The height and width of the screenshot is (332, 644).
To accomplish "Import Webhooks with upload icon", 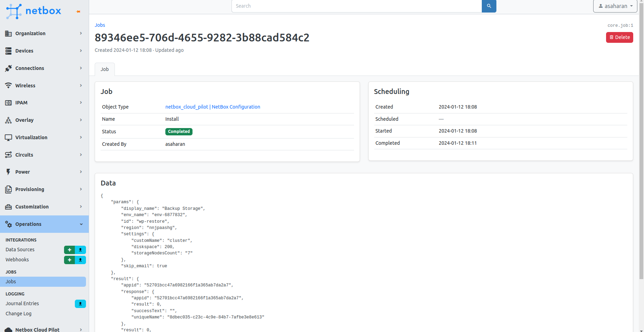I will pos(80,260).
